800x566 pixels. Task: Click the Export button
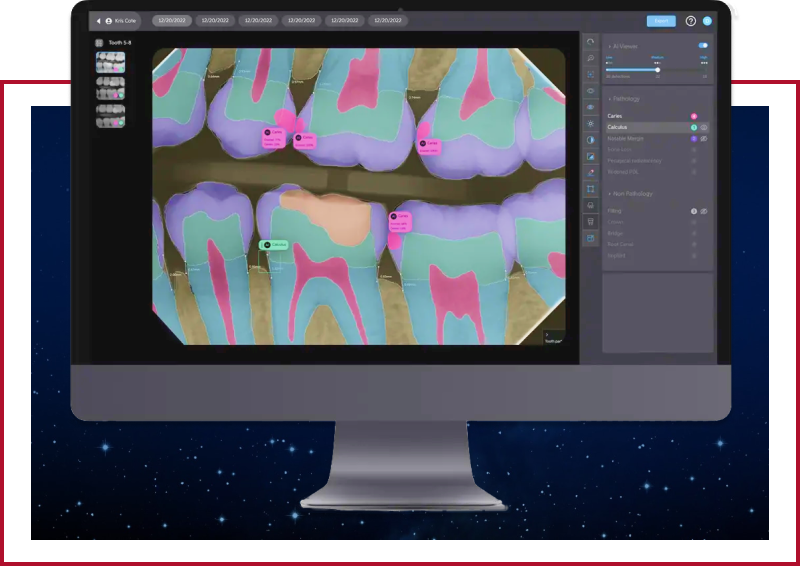pyautogui.click(x=660, y=21)
